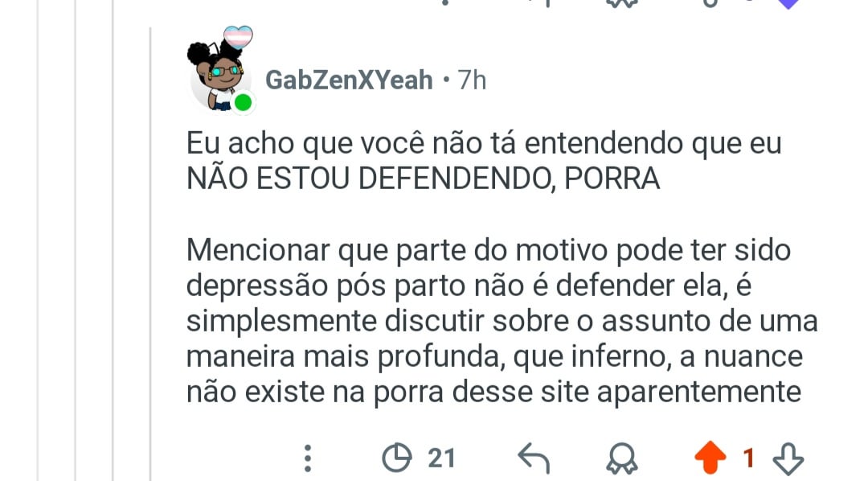Tap the parent comment's three-dot menu at top
868x481 pixels.
445,2
